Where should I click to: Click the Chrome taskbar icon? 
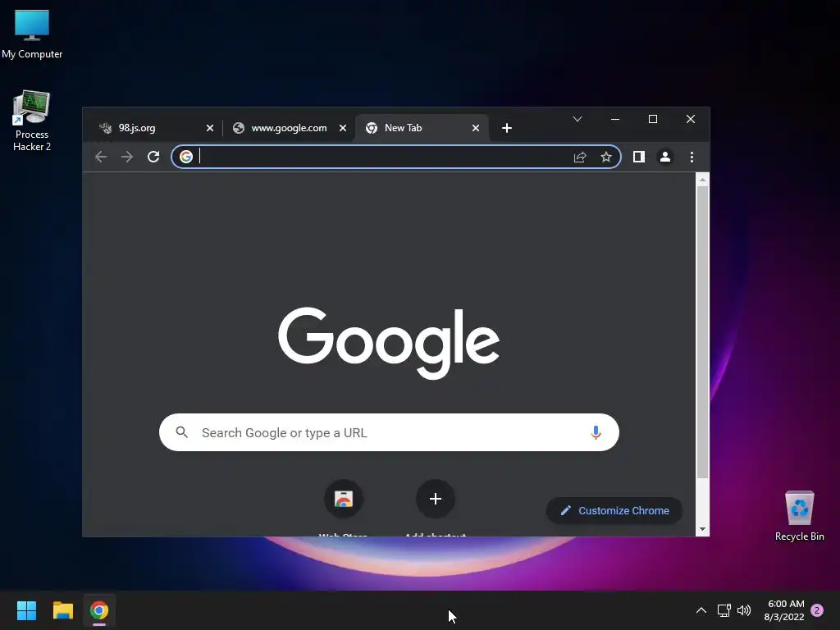click(x=99, y=610)
